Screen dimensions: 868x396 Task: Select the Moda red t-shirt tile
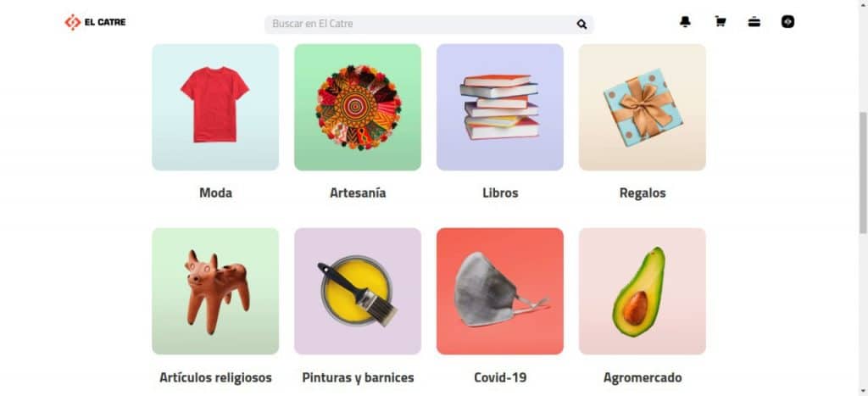tap(215, 108)
